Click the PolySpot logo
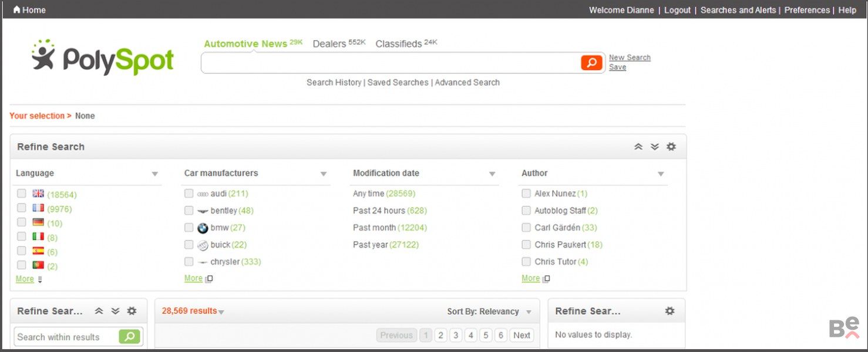Image resolution: width=868 pixels, height=352 pixels. [x=103, y=58]
